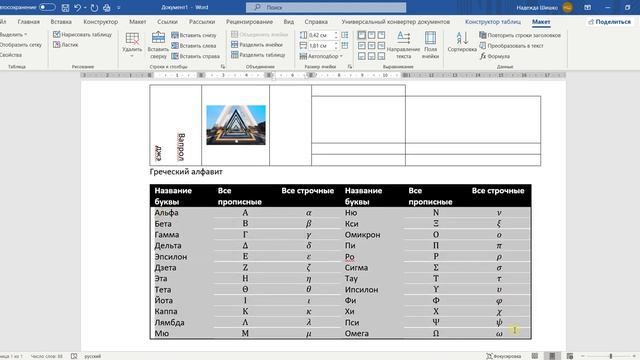Screen dimensions: 640x360
Task: Activate the Ластик eraser tool
Action: pos(65,45)
